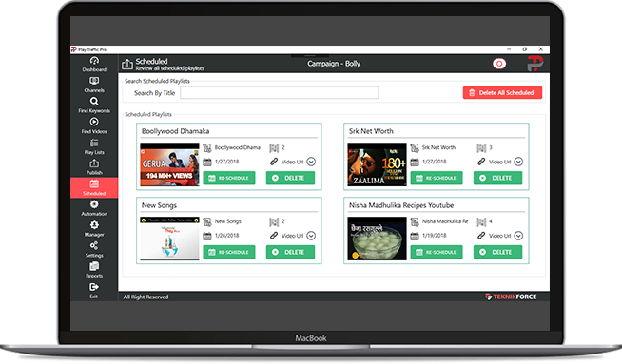Toggle the red record button in header

(499, 64)
